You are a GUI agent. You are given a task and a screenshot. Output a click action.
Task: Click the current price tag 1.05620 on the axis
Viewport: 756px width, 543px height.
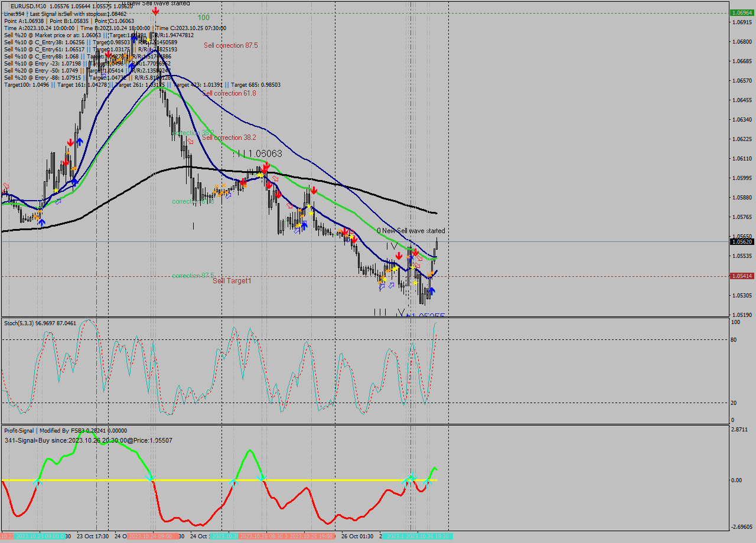click(742, 241)
